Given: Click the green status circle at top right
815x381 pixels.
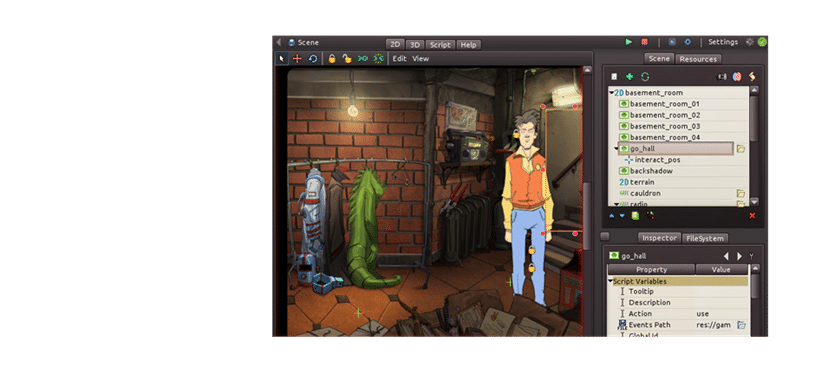Looking at the screenshot, I should [762, 42].
